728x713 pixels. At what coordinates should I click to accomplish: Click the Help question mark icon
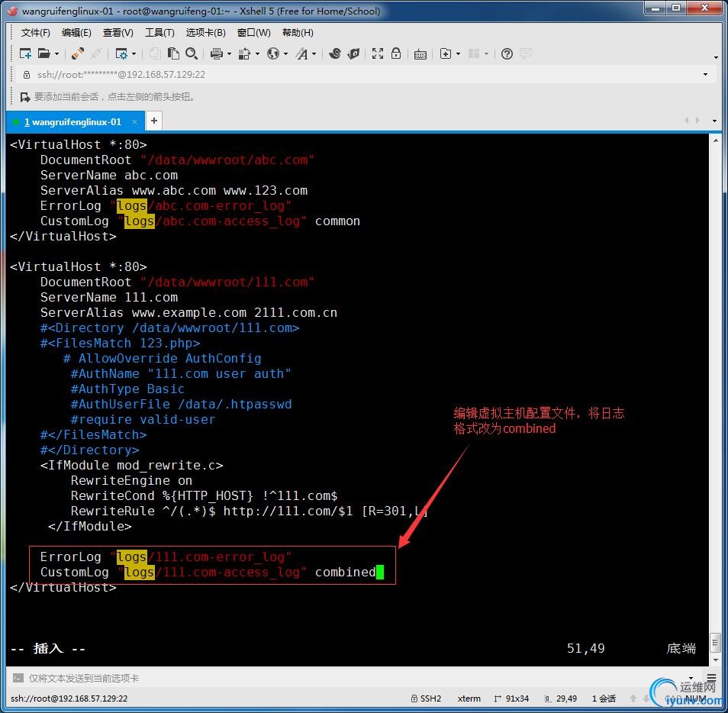point(507,53)
